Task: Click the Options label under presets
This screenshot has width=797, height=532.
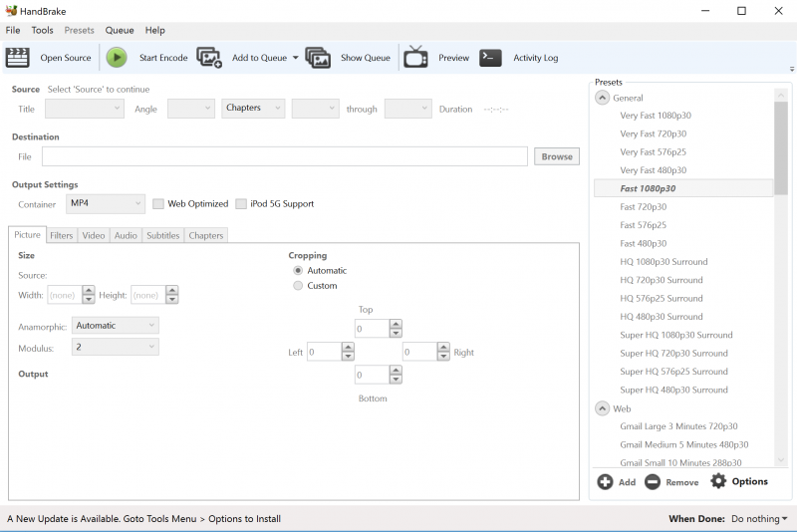Action: click(x=750, y=481)
